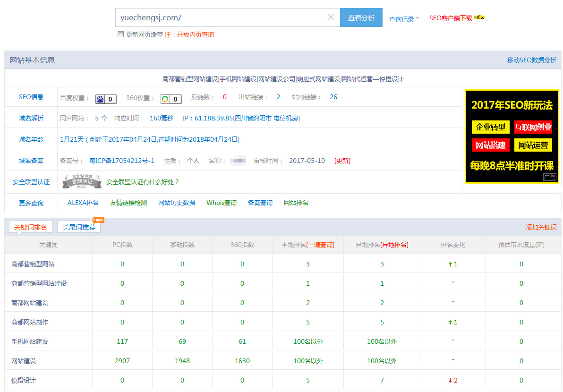Screen dimensions: 563x392
Task: Click the domain age text 1月21天
Action: 72,139
